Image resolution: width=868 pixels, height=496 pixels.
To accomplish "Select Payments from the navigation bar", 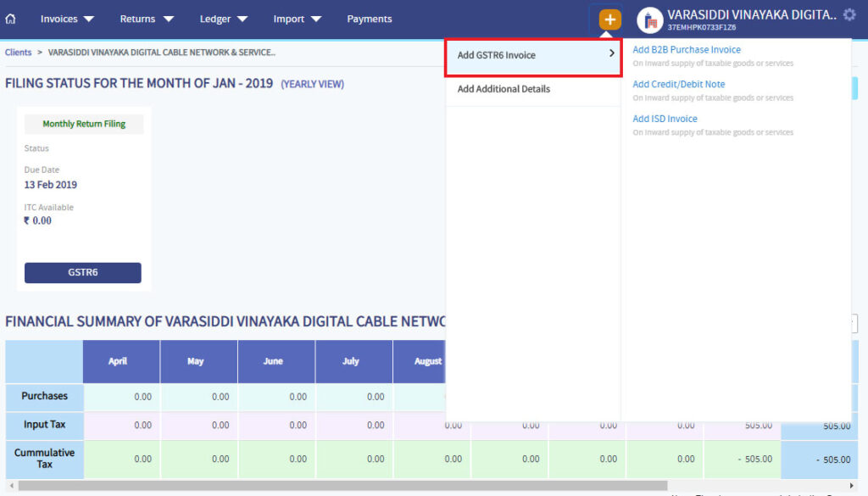I will pyautogui.click(x=369, y=18).
